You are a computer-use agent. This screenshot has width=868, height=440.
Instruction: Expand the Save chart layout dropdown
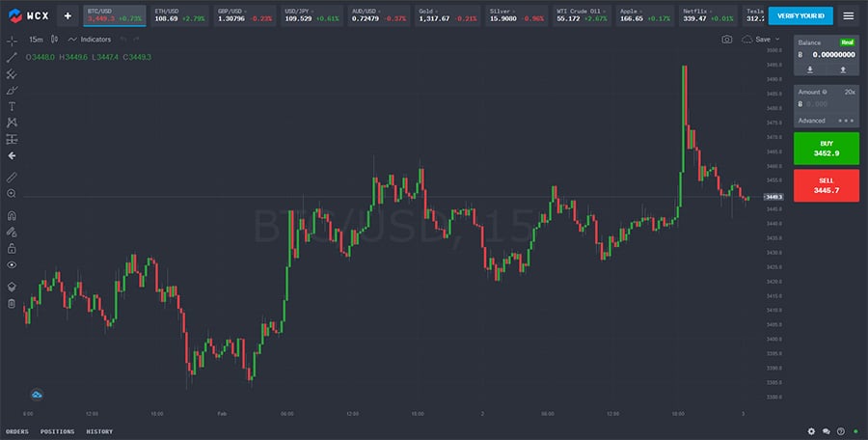[764, 40]
